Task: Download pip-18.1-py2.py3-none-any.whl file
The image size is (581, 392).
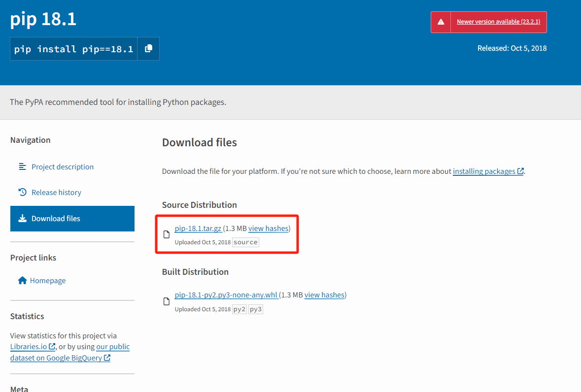Action: (226, 295)
